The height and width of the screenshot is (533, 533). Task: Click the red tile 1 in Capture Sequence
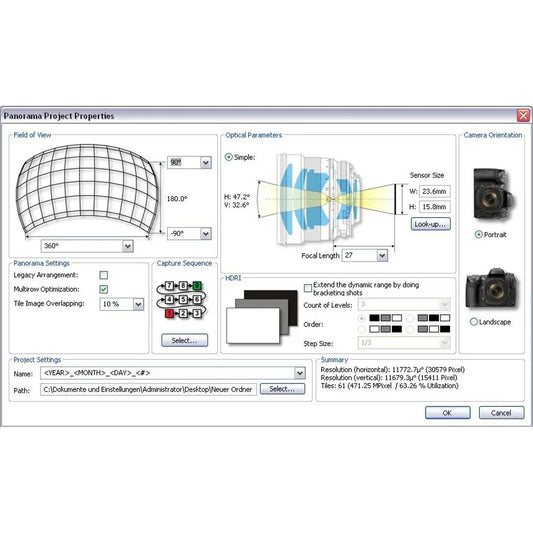[x=169, y=313]
